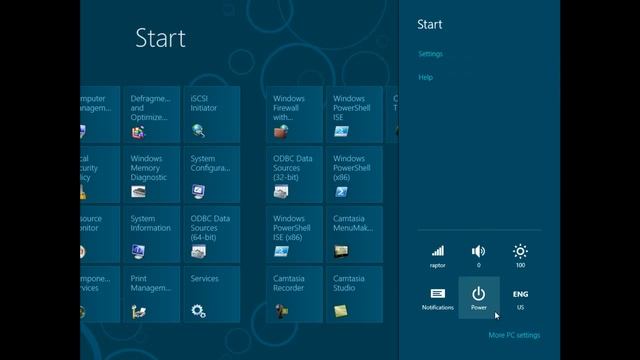The height and width of the screenshot is (360, 640).
Task: Open the Camtasia Recorder tile
Action: click(294, 294)
